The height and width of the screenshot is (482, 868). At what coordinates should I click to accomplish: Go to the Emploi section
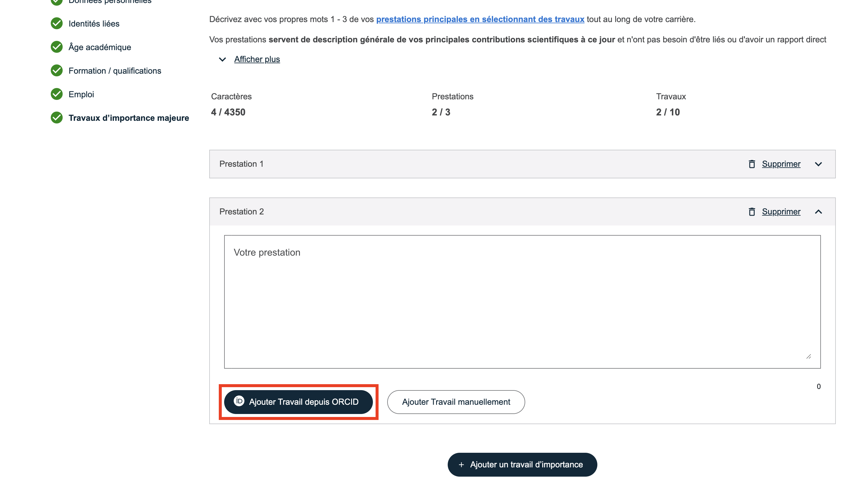[x=81, y=94]
